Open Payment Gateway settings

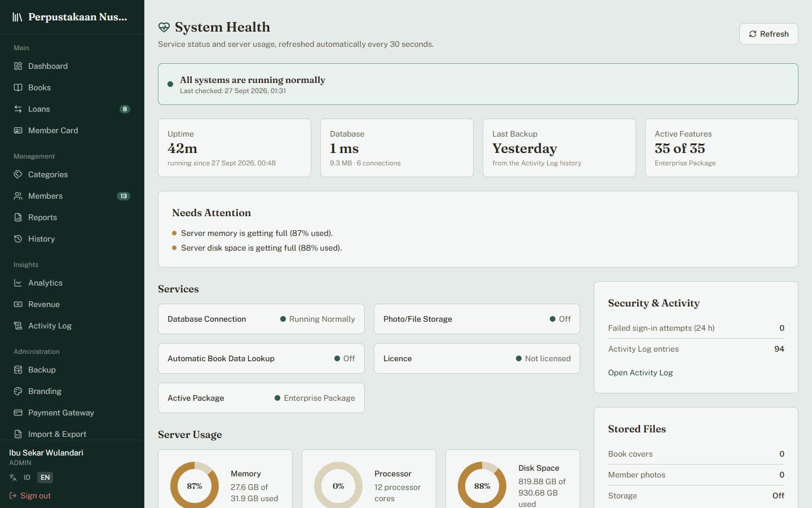[72, 413]
